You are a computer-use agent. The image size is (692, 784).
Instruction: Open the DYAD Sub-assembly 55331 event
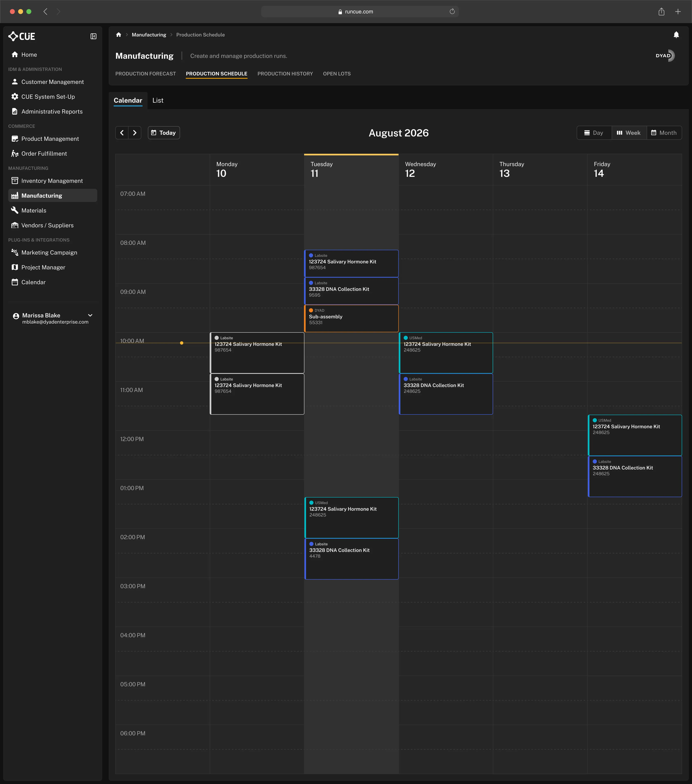(x=351, y=318)
